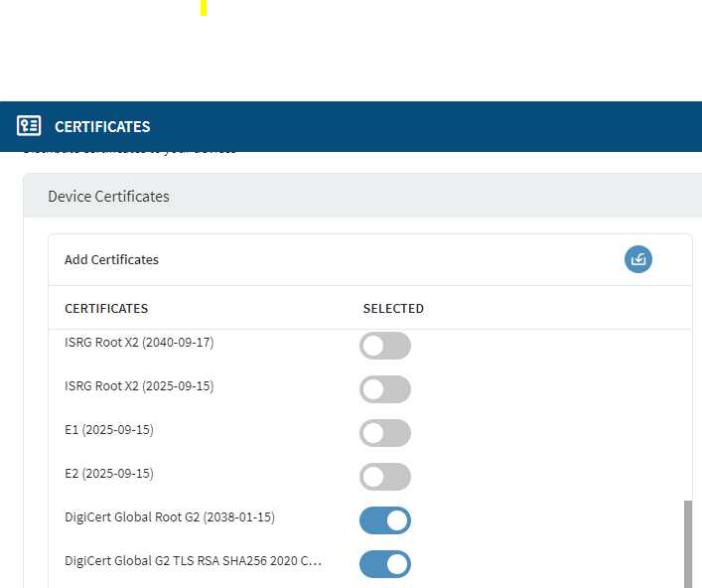Click the CERTIFICATES page title text
The width and height of the screenshot is (702, 588).
point(102,127)
